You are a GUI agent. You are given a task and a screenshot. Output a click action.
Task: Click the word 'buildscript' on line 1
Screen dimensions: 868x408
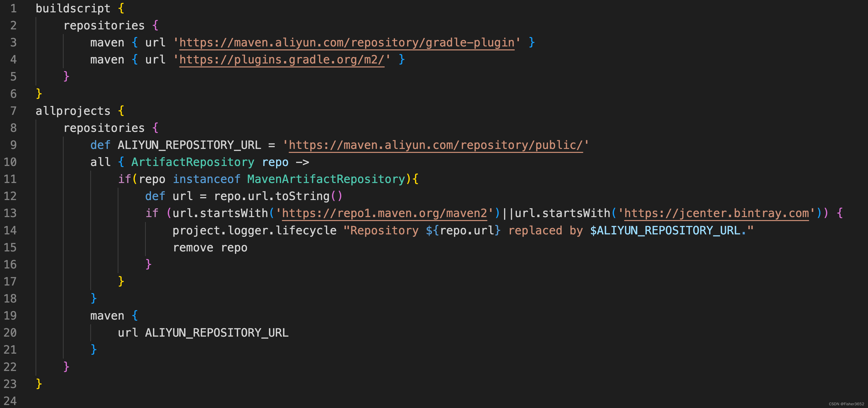pyautogui.click(x=73, y=8)
